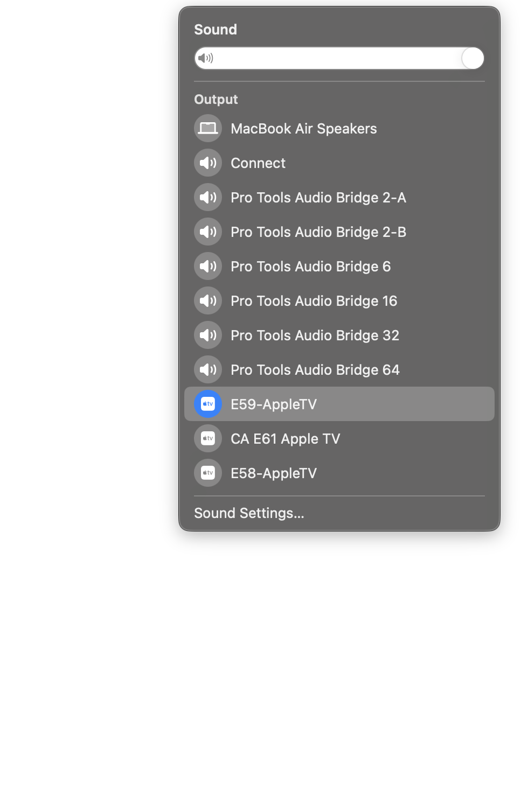
Task: Click the volume slider knob
Action: [x=473, y=58]
